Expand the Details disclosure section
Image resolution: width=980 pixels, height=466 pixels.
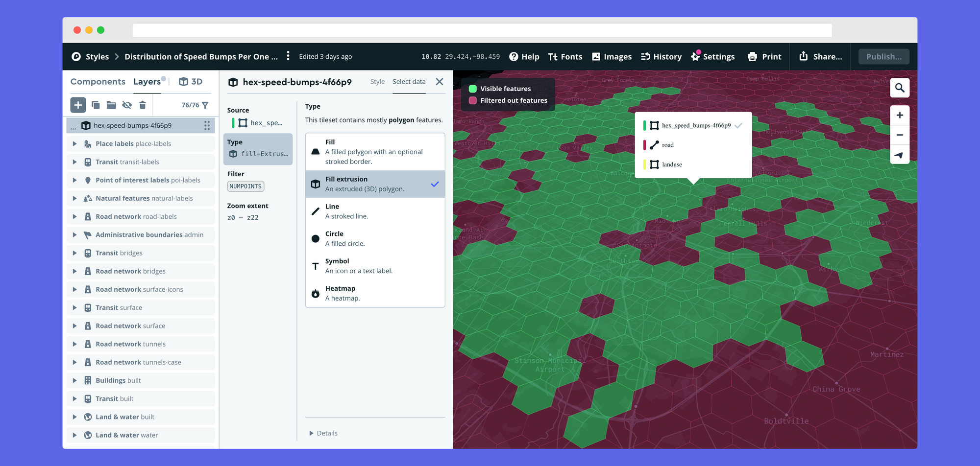pos(323,433)
